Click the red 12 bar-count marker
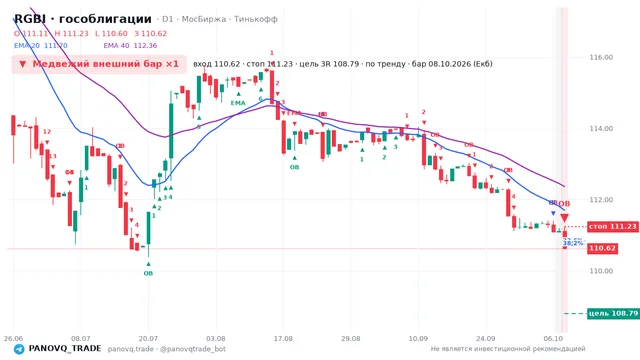640x360 pixels. point(47,131)
